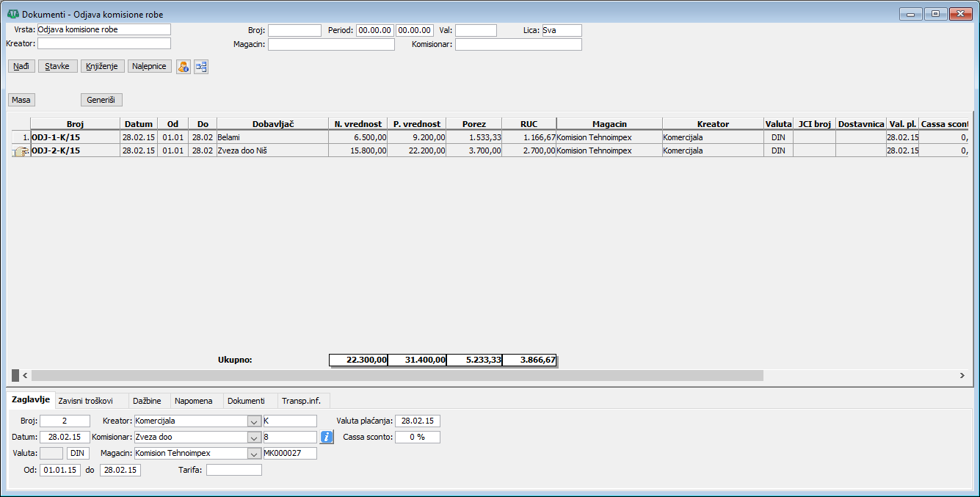Expand the Komisionar dropdown showing Zveza doo
This screenshot has width=980, height=497.
click(x=254, y=438)
